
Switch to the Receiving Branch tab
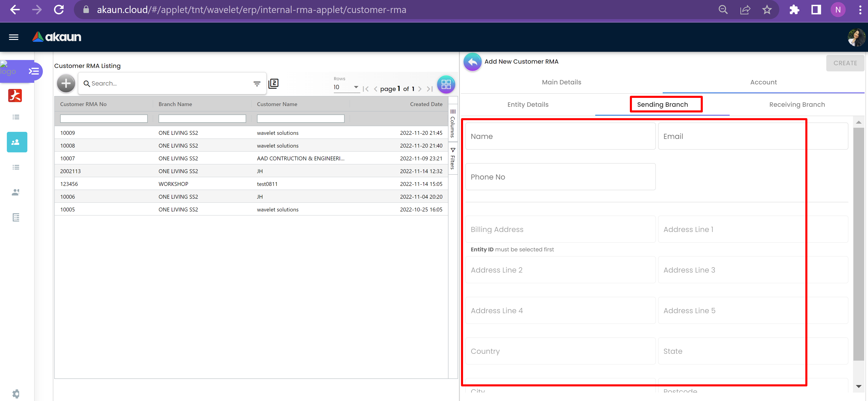tap(797, 104)
